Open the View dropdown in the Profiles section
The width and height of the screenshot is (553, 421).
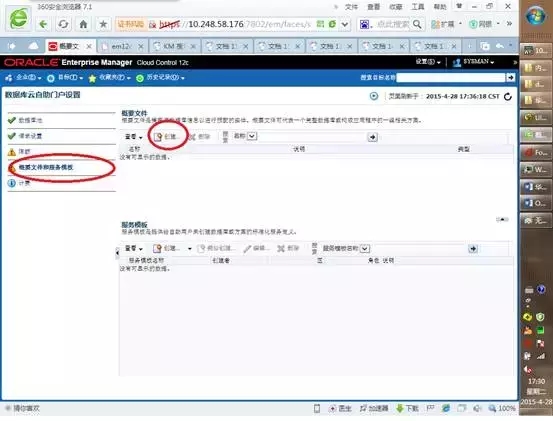[134, 137]
